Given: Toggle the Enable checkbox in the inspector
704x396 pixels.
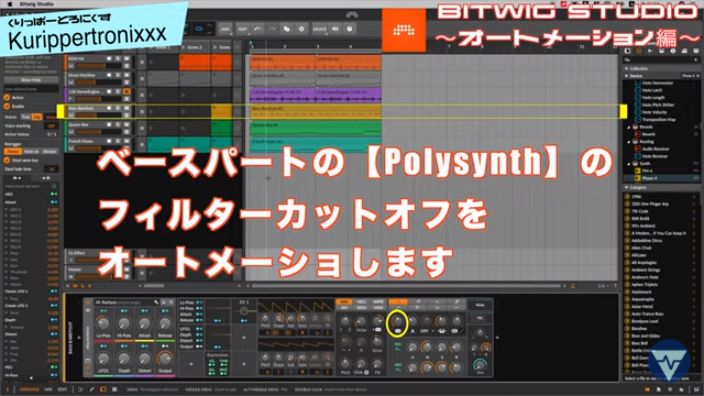Looking at the screenshot, I should pyautogui.click(x=7, y=106).
